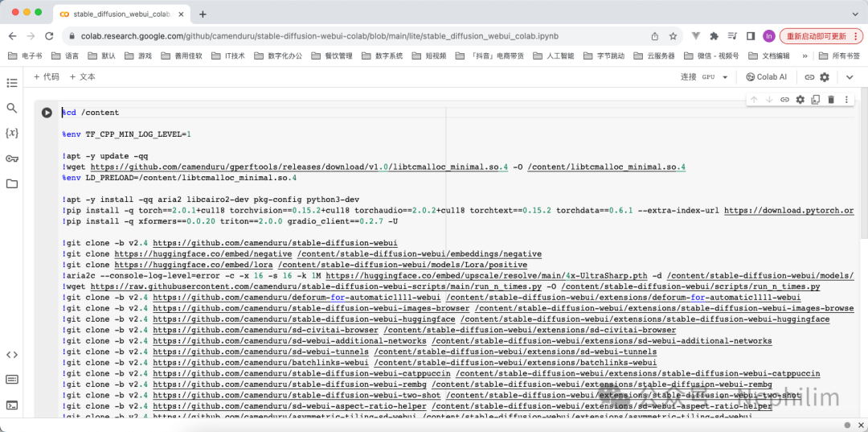
Task: Open the sd-civitai-browser GitHub link
Action: pyautogui.click(x=266, y=330)
